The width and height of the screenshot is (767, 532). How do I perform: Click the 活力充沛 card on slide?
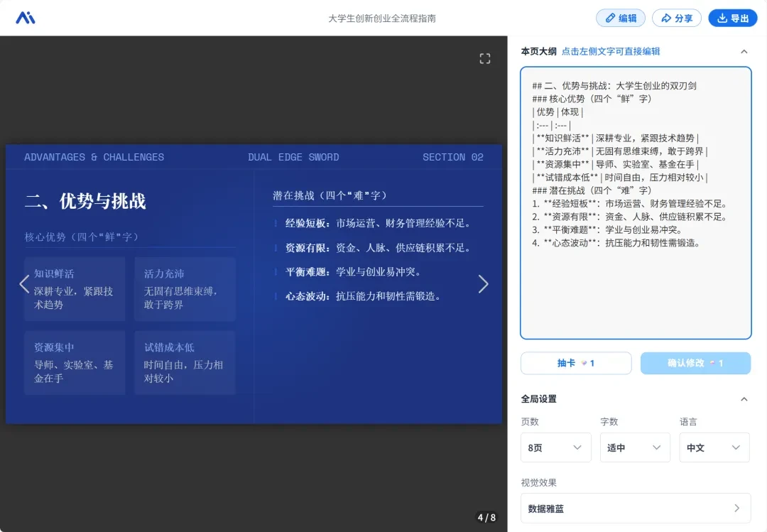(x=185, y=289)
